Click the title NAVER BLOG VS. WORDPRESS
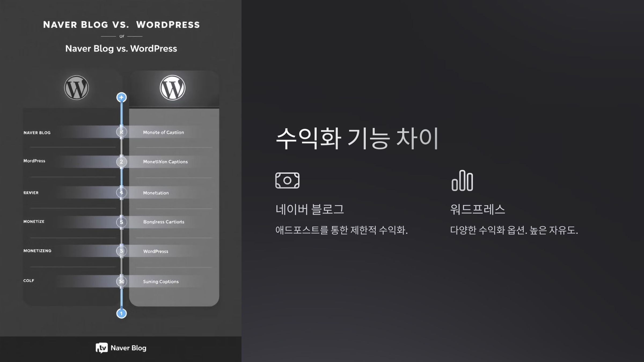Screen dimensions: 644x362 (x=122, y=25)
